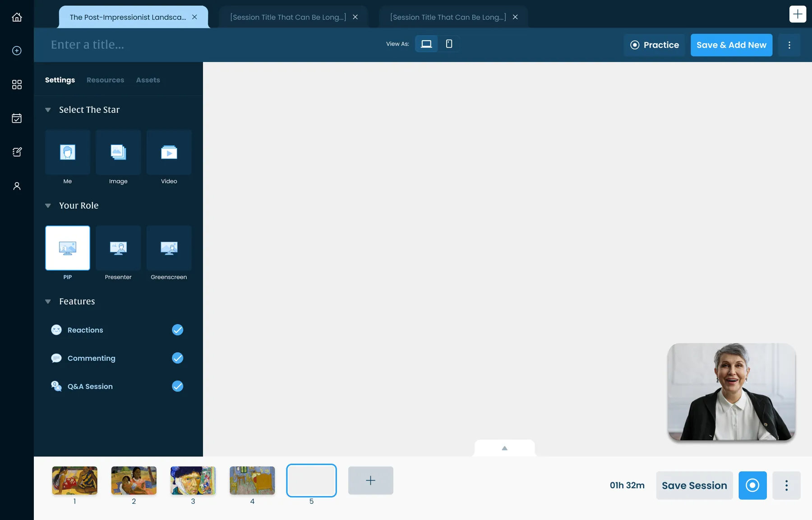Open the calendar checkmark icon

coord(17,118)
